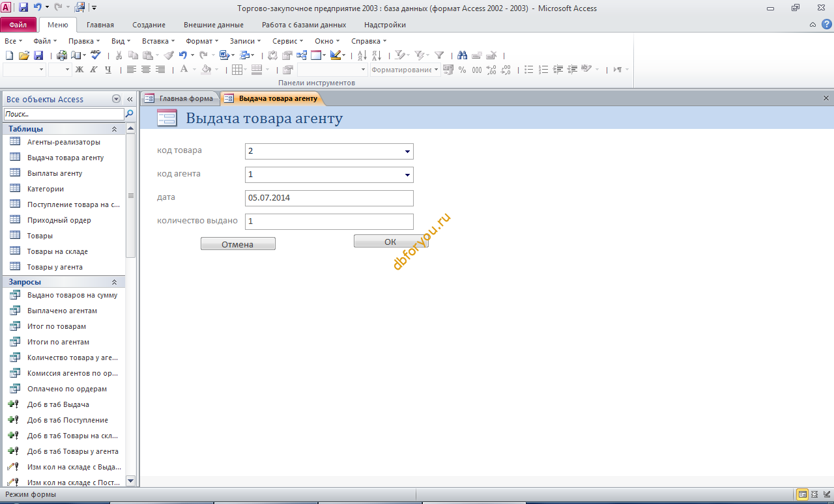Image resolution: width=834 pixels, height=504 pixels.
Task: Click the Format painter brush icon
Action: tap(169, 55)
